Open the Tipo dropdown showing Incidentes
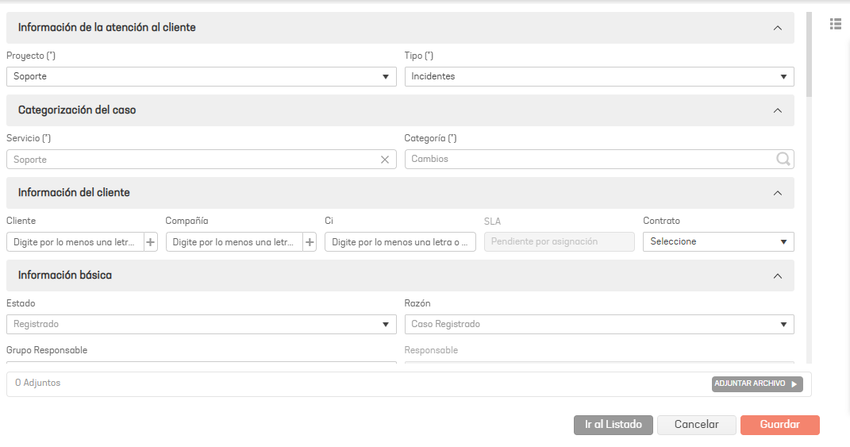The image size is (850, 447). click(599, 76)
